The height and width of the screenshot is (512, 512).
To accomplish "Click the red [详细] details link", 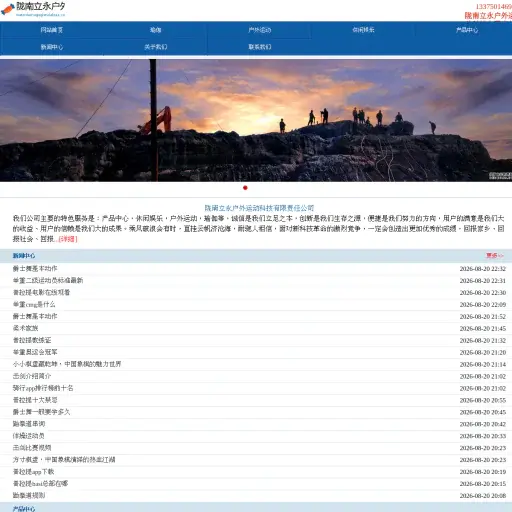I will click(68, 239).
